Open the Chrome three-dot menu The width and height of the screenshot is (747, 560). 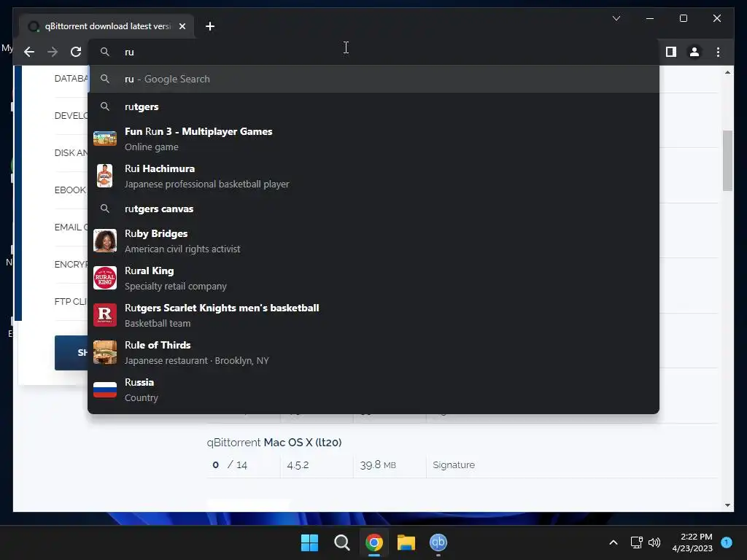point(718,52)
